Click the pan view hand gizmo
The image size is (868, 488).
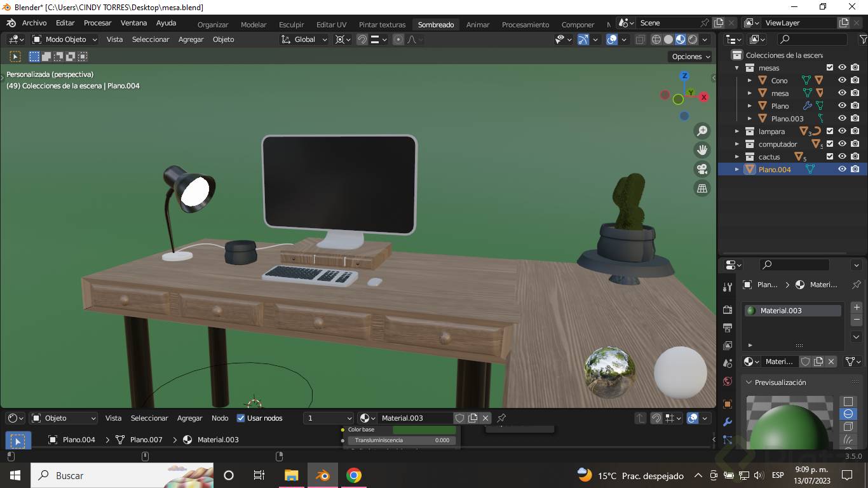click(x=702, y=150)
